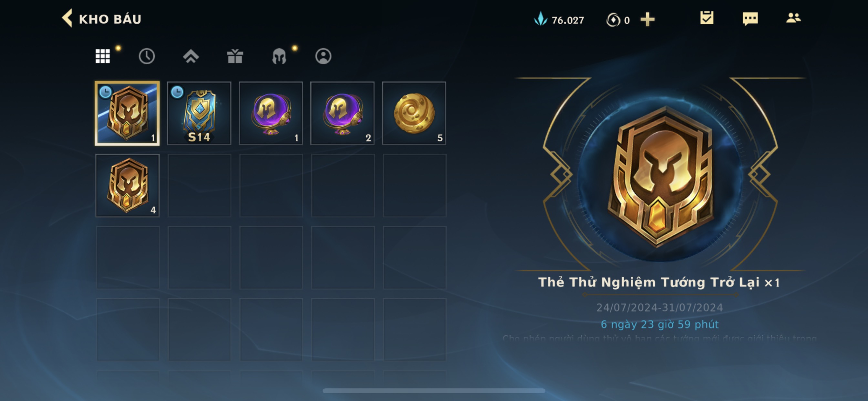Select the champion helmet filter tab
The height and width of the screenshot is (401, 868).
click(x=279, y=56)
